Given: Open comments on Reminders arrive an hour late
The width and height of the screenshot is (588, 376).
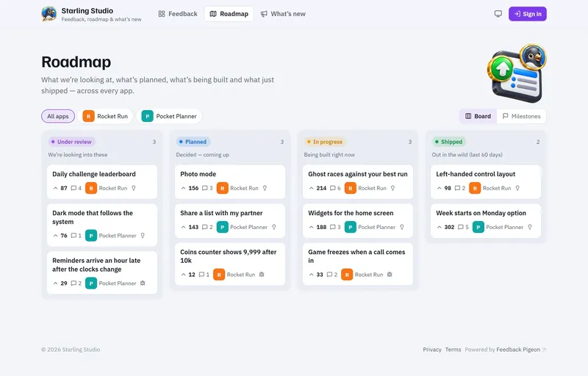Looking at the screenshot, I should click(76, 283).
